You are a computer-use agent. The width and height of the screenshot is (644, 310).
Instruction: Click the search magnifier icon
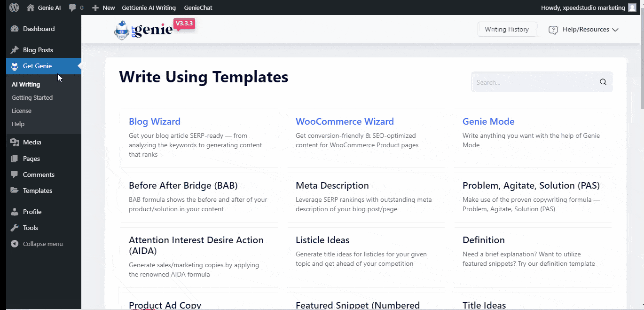click(603, 82)
